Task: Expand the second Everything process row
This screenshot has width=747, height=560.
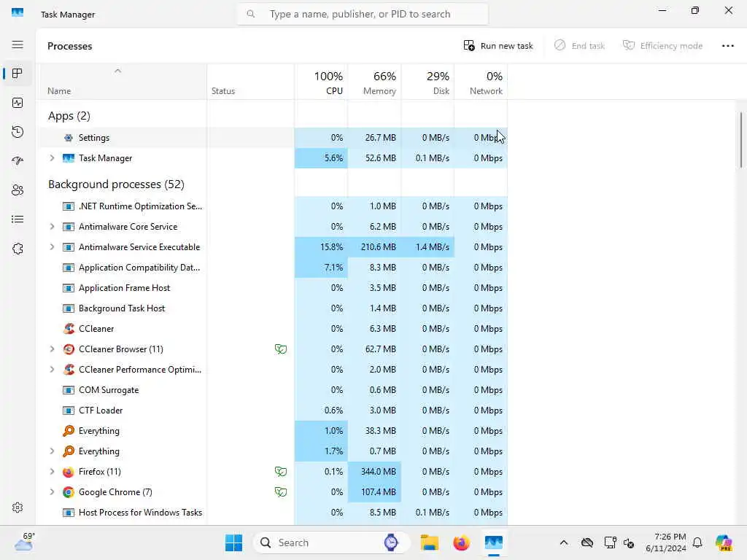Action: point(52,451)
